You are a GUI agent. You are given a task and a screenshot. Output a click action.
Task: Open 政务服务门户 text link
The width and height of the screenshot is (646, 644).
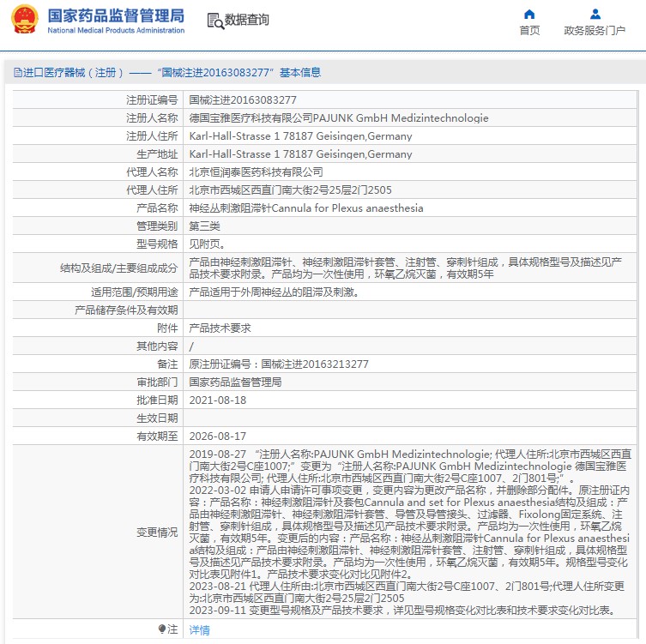click(x=595, y=31)
